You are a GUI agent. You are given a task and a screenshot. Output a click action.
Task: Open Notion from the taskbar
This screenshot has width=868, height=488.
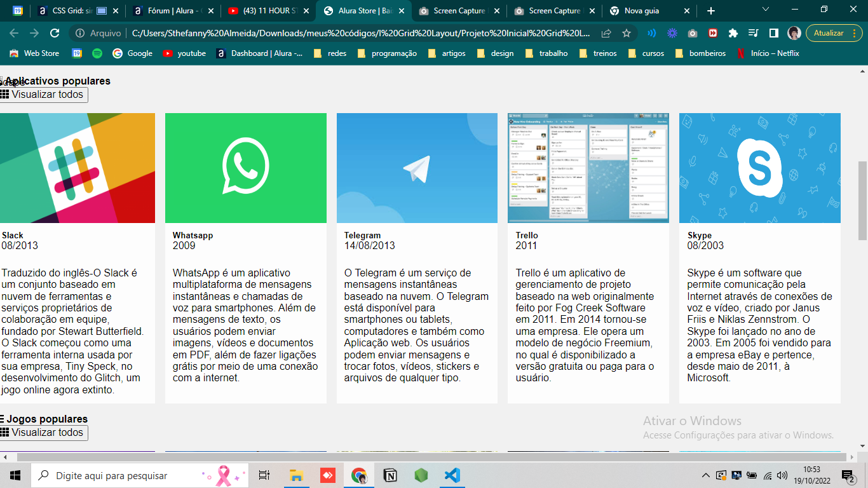point(390,475)
